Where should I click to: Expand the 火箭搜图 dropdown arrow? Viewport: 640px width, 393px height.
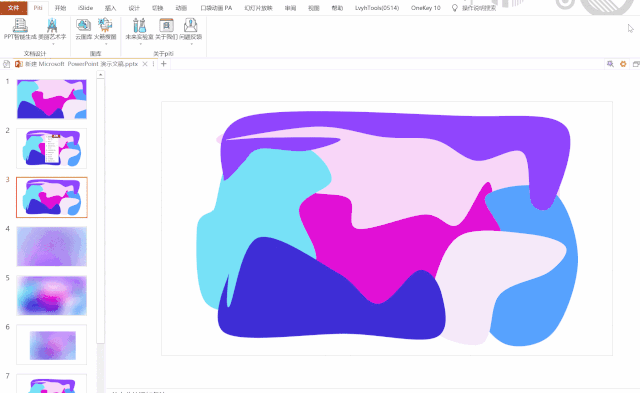(x=106, y=44)
